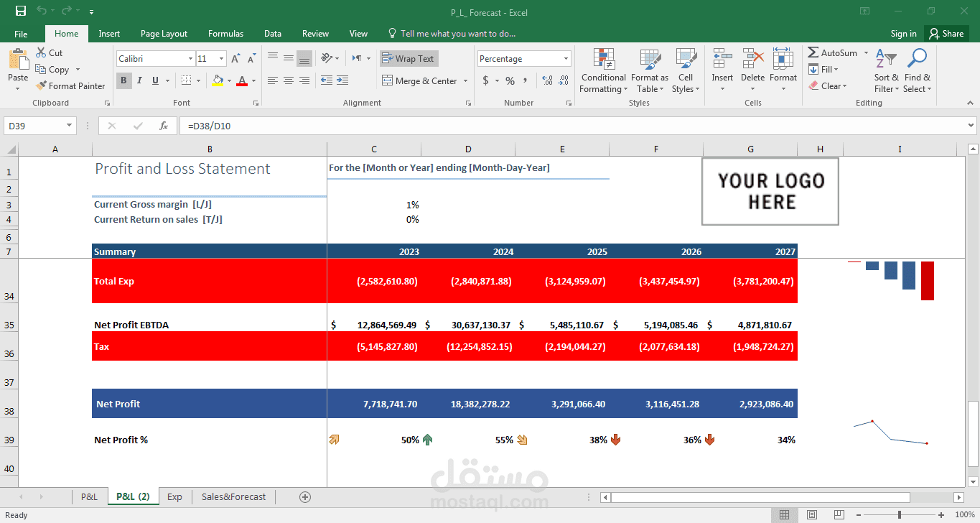Cut the selection with scissors icon
Screen dimensions: 980x523
[x=49, y=53]
